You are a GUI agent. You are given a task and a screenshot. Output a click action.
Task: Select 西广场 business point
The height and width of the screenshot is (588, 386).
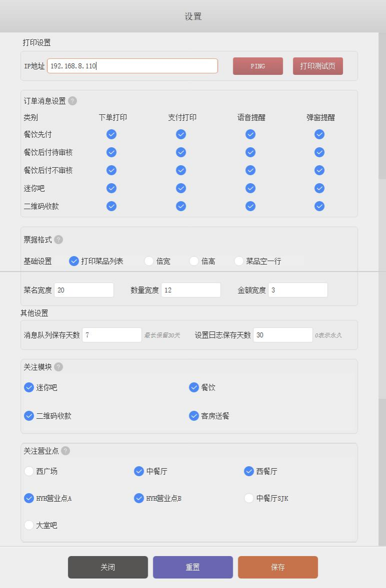29,471
